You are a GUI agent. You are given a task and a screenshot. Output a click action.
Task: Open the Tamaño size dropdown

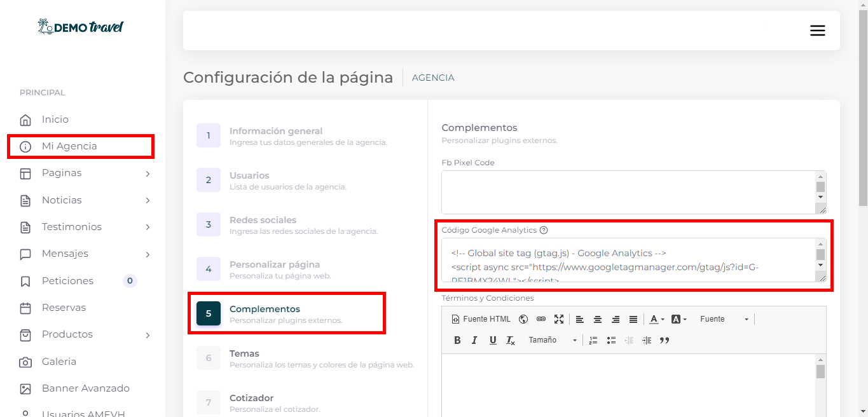552,340
